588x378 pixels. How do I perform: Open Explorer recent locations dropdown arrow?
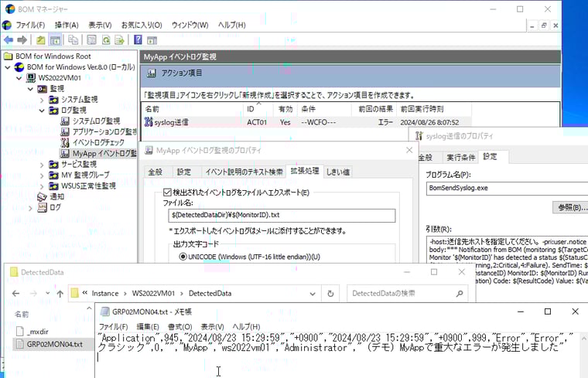point(47,293)
